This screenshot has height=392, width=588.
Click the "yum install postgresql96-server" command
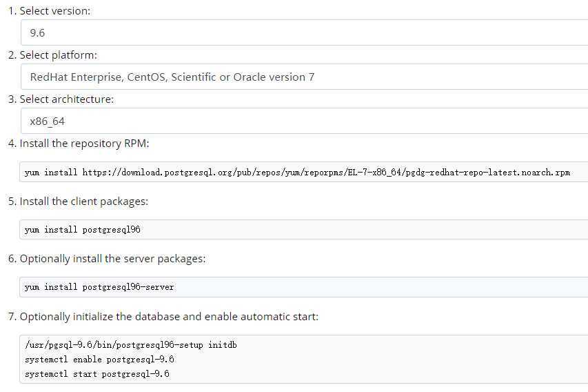pos(99,287)
